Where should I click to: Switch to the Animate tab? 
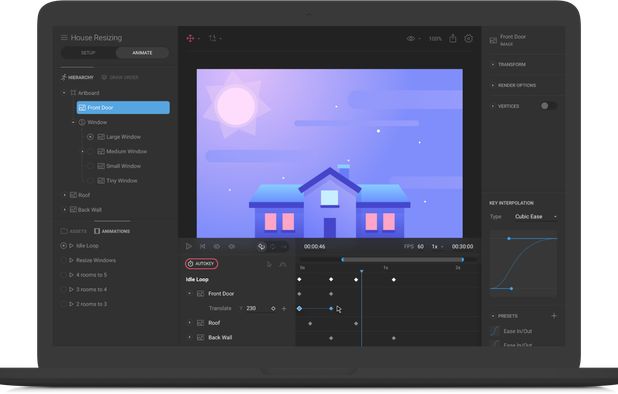142,52
